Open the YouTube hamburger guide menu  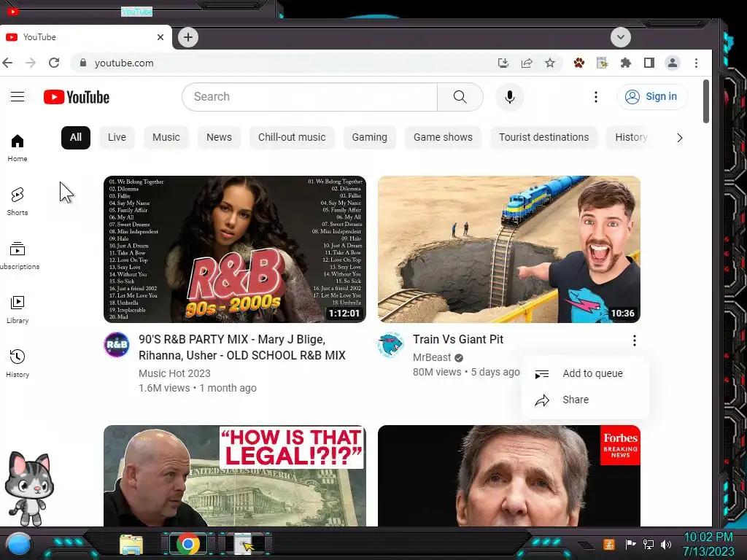18,97
